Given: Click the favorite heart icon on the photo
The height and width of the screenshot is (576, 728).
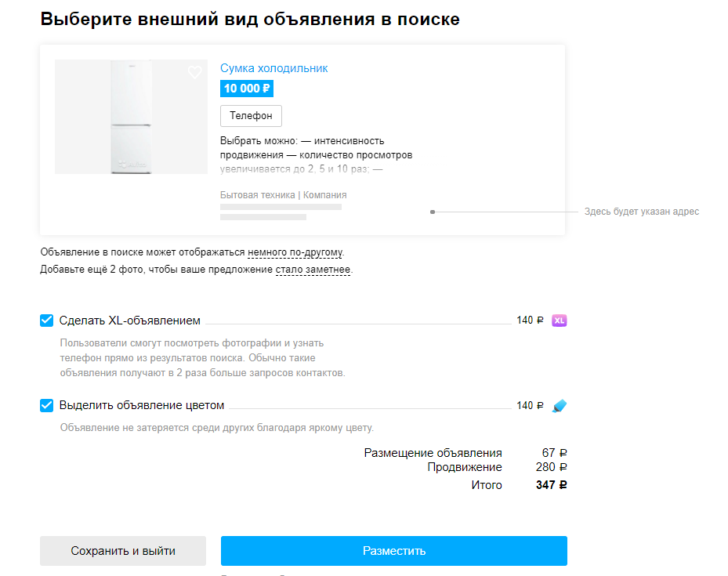Looking at the screenshot, I should point(194,73).
